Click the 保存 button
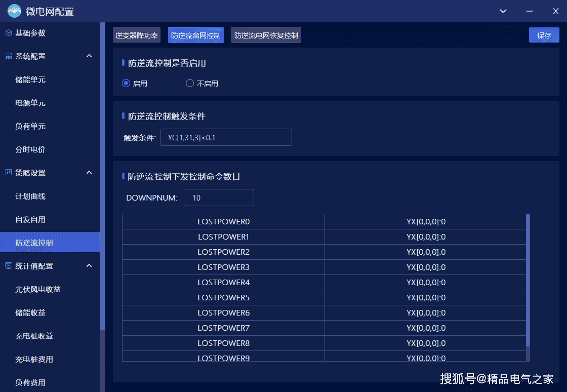The width and height of the screenshot is (567, 392). (544, 35)
